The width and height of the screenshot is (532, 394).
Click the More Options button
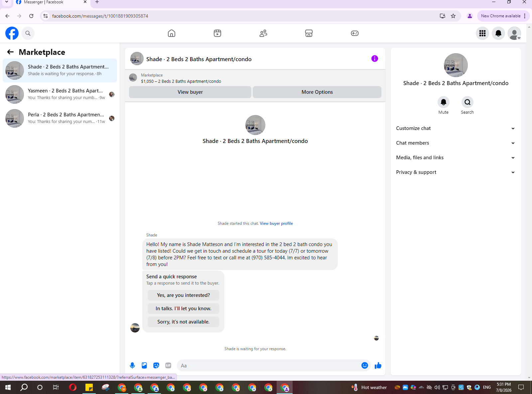pyautogui.click(x=317, y=92)
